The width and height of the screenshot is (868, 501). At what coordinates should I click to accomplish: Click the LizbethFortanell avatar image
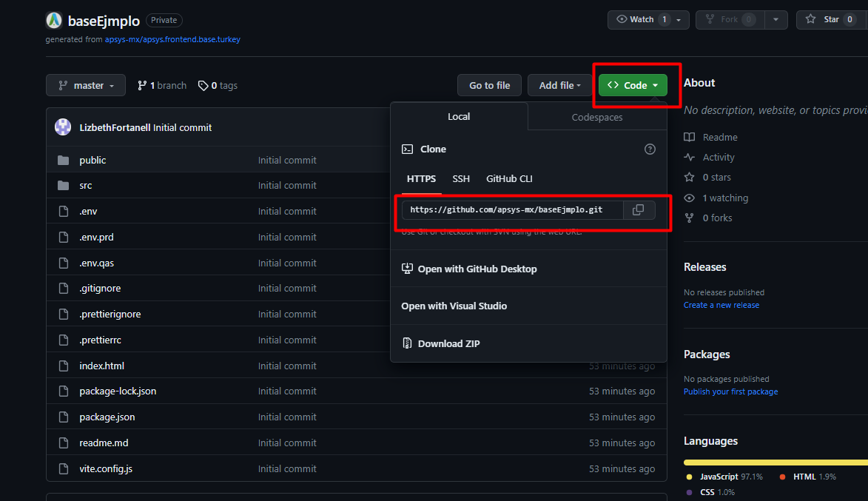[x=63, y=127]
